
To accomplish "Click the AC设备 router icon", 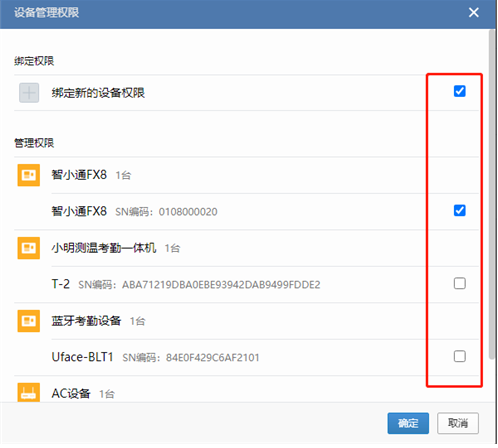I will pos(29,392).
